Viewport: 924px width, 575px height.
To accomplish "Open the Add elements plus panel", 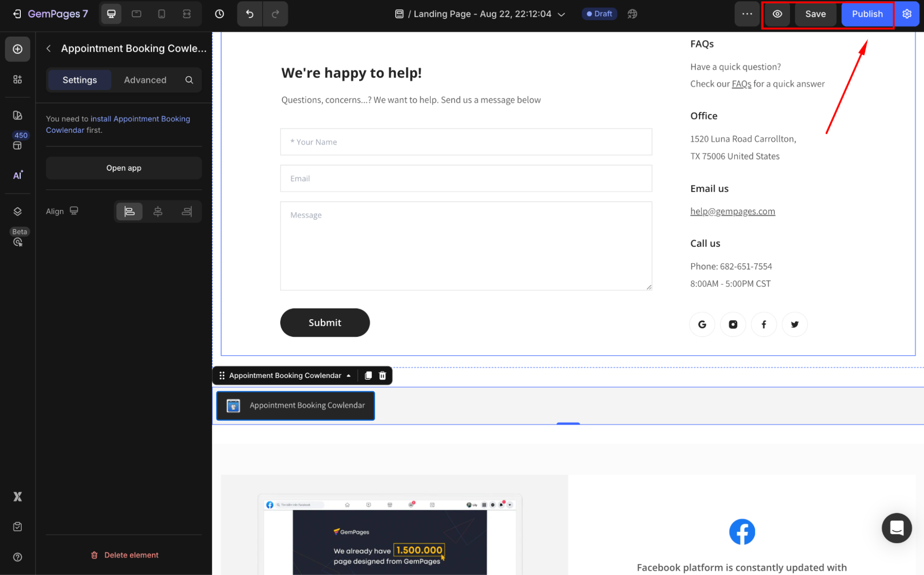I will tap(18, 49).
